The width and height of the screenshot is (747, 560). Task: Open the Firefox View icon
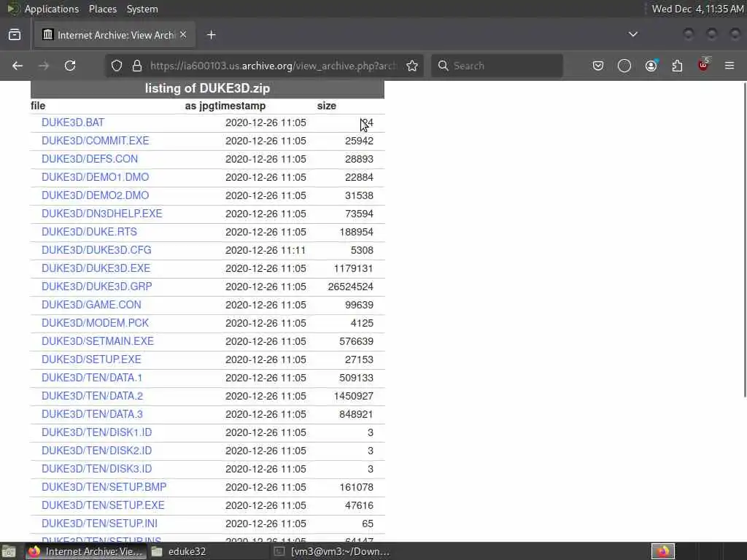click(15, 35)
